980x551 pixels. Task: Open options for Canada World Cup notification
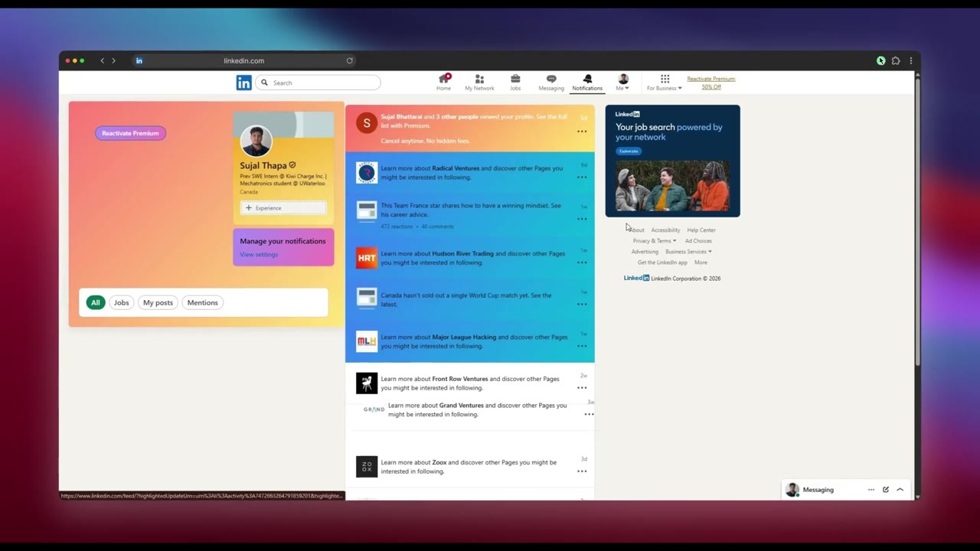click(582, 305)
